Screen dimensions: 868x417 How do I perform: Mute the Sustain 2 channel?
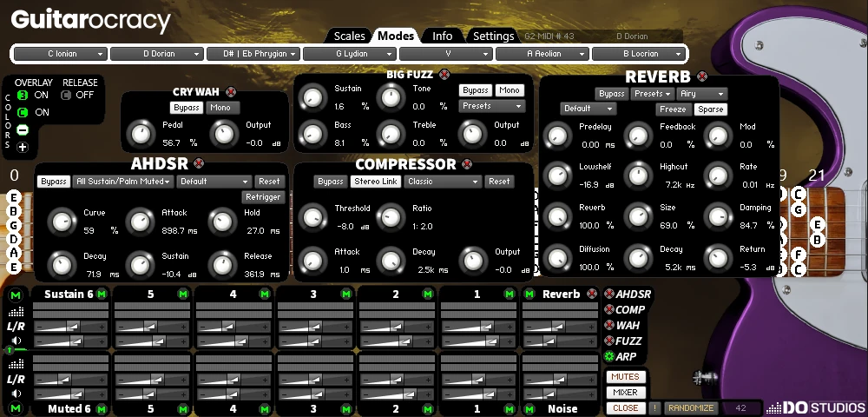point(427,294)
